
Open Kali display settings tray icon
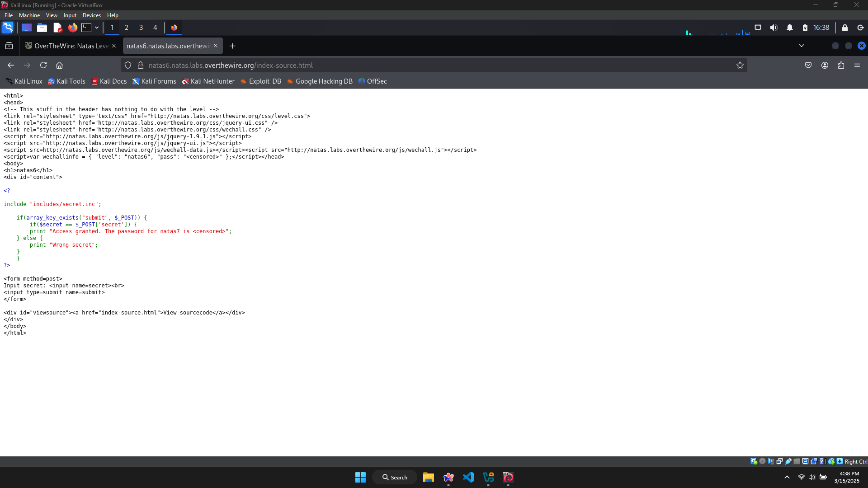758,28
